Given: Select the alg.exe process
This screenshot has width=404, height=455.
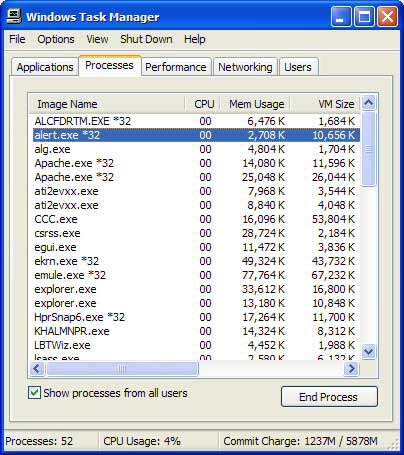Looking at the screenshot, I should coord(196,149).
